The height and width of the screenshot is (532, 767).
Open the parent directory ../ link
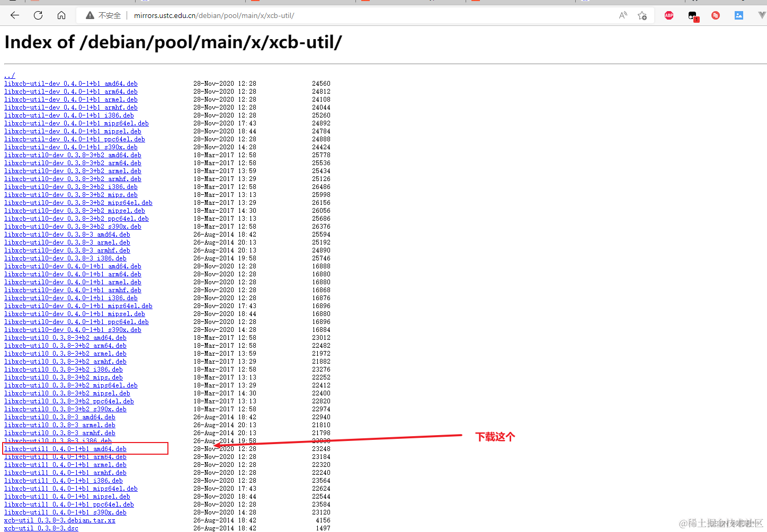10,76
